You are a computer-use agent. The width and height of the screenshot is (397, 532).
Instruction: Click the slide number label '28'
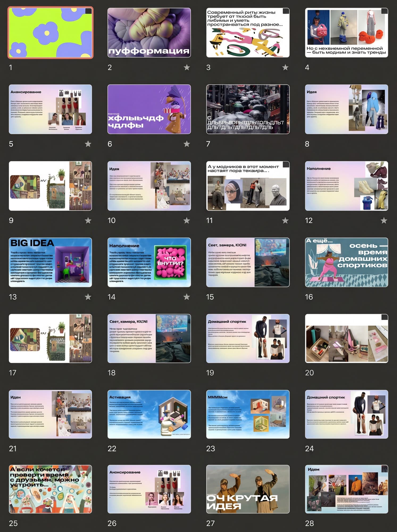[310, 523]
